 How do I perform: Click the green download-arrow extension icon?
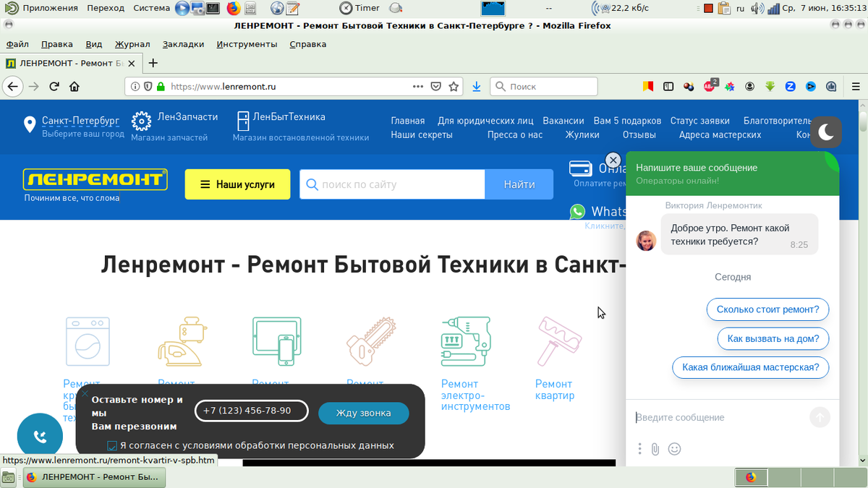770,86
